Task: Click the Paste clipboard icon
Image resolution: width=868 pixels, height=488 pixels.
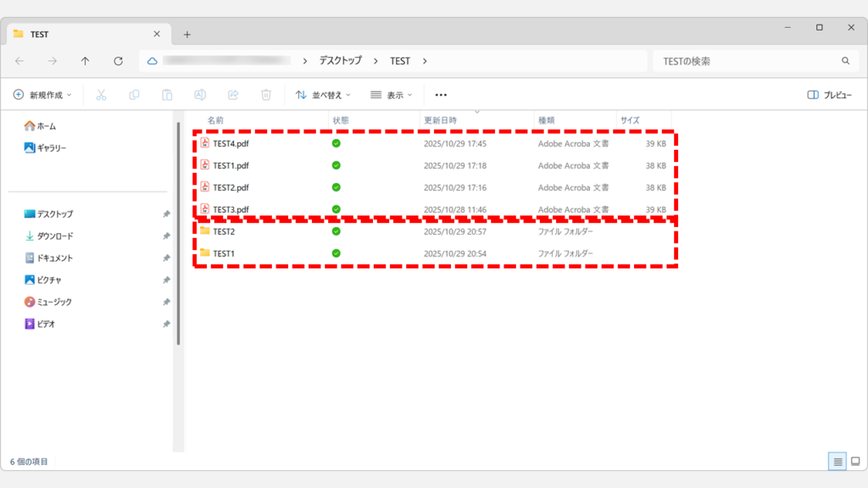Action: click(167, 95)
